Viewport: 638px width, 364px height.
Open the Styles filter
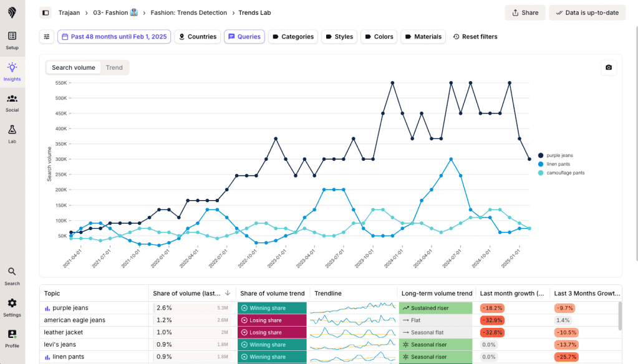click(339, 37)
